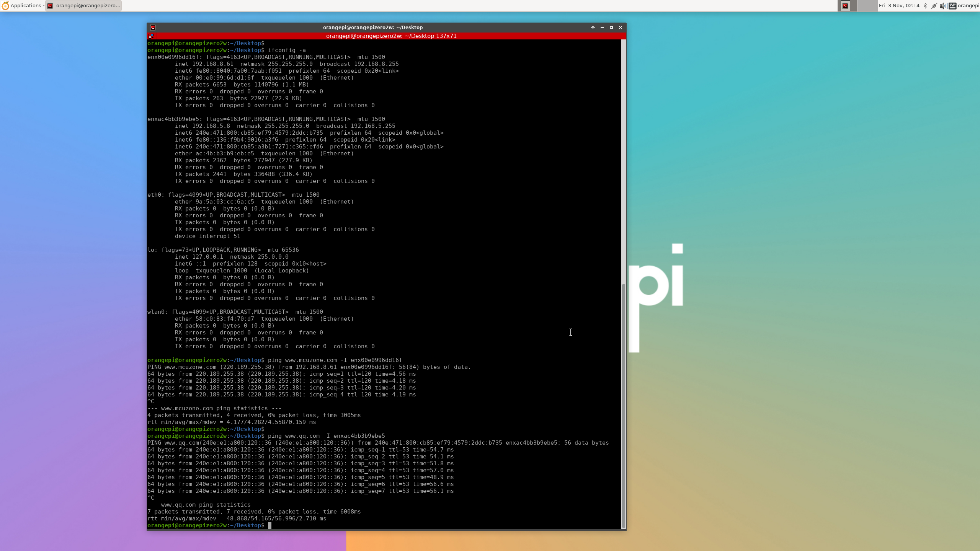Select the orangepi@orangepizero terminal taskbar button
Viewport: 980px width, 551px height.
(83, 6)
